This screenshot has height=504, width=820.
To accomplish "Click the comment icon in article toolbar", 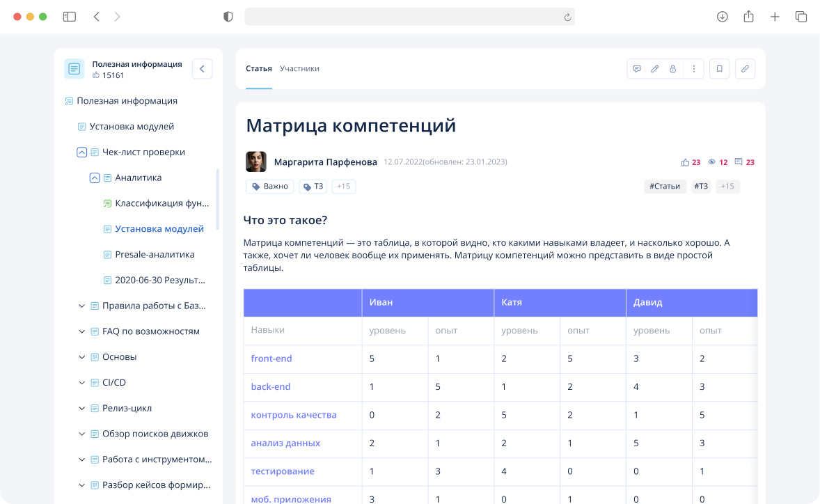I will 636,69.
